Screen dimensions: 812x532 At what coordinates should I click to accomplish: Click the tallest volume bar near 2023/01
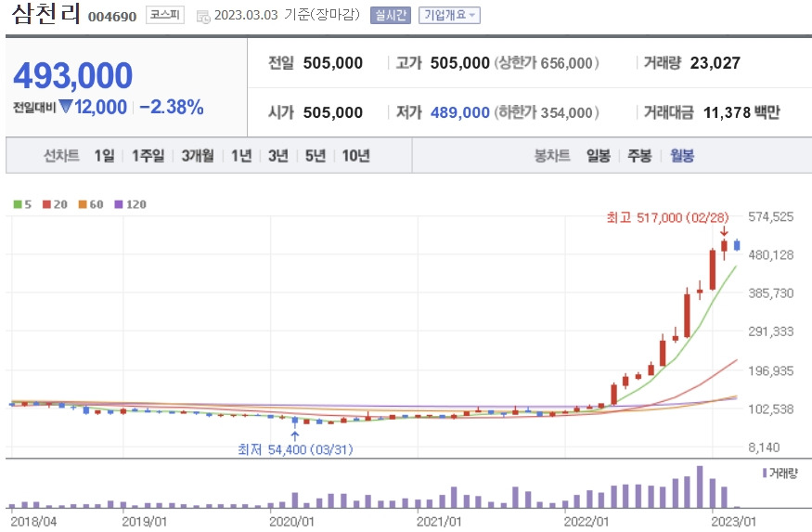700,487
